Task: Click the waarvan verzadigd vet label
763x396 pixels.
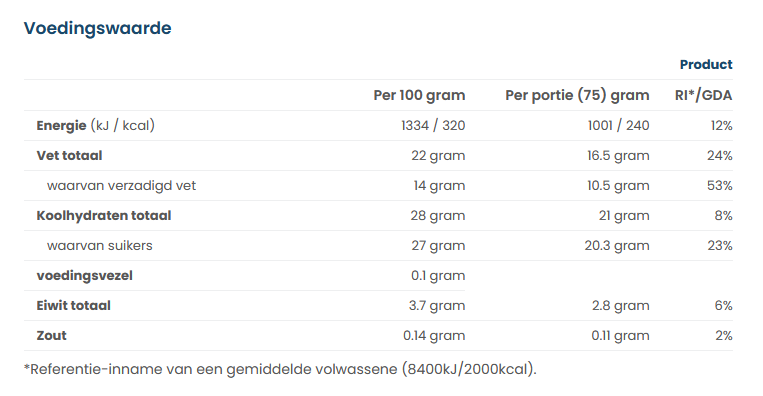Action: click(x=121, y=186)
